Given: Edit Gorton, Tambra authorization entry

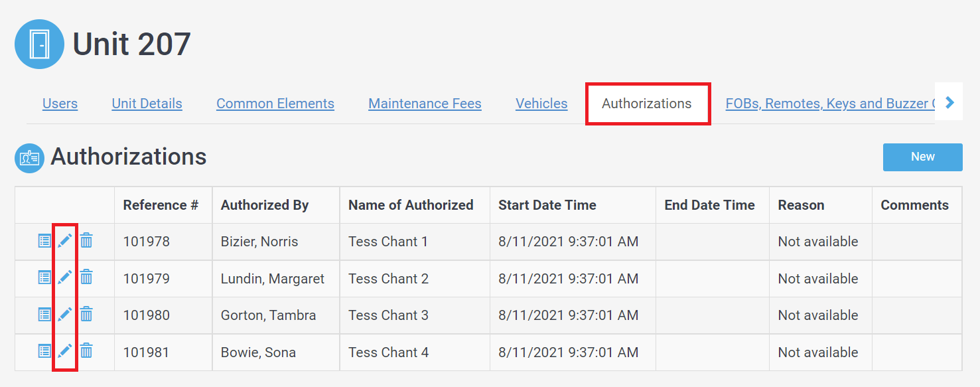Looking at the screenshot, I should (65, 315).
